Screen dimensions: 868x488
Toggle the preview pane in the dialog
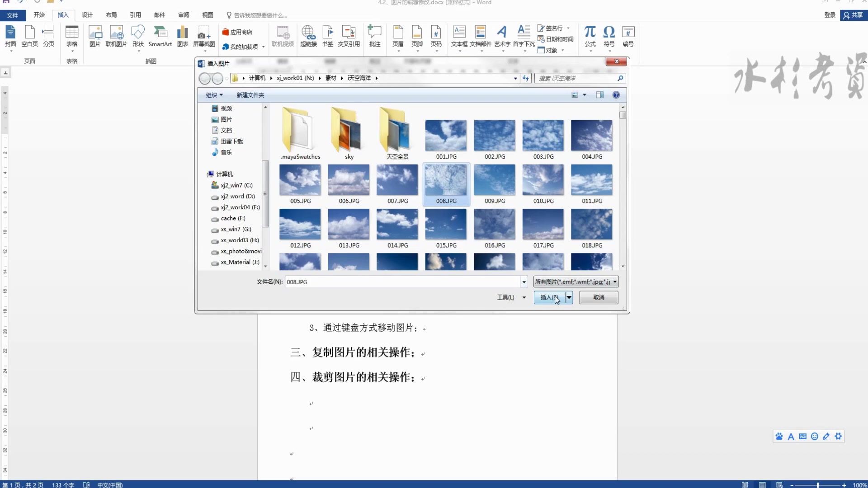coord(599,95)
